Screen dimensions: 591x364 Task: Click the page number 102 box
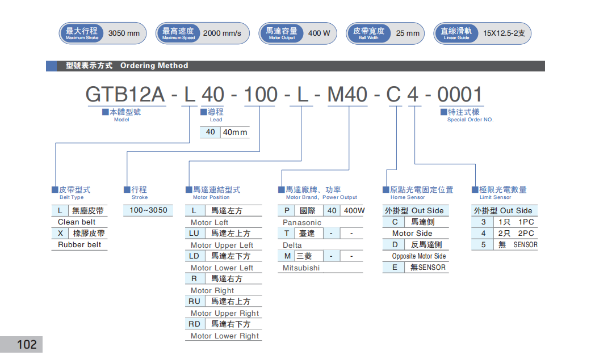[22, 344]
